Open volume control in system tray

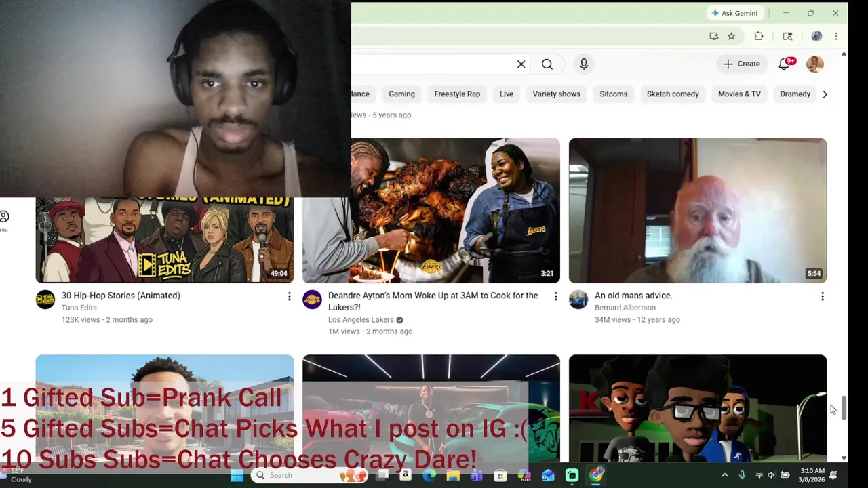[x=771, y=475]
